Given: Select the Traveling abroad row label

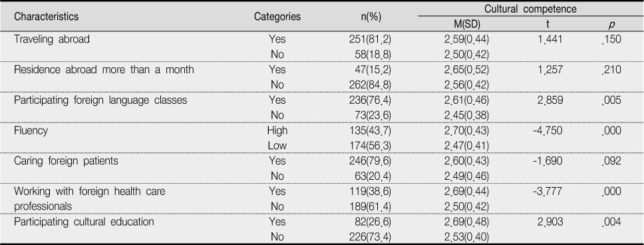Looking at the screenshot, I should pyautogui.click(x=52, y=39).
